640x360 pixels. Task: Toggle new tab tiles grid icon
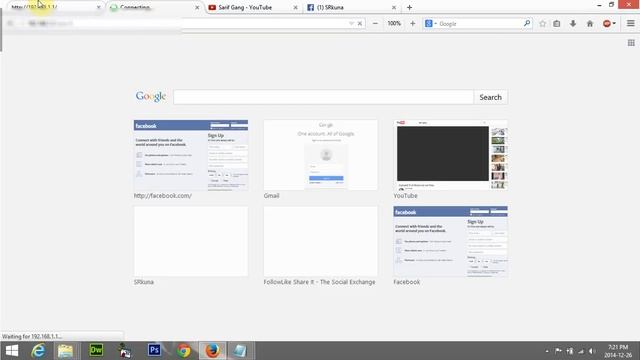[x=631, y=42]
